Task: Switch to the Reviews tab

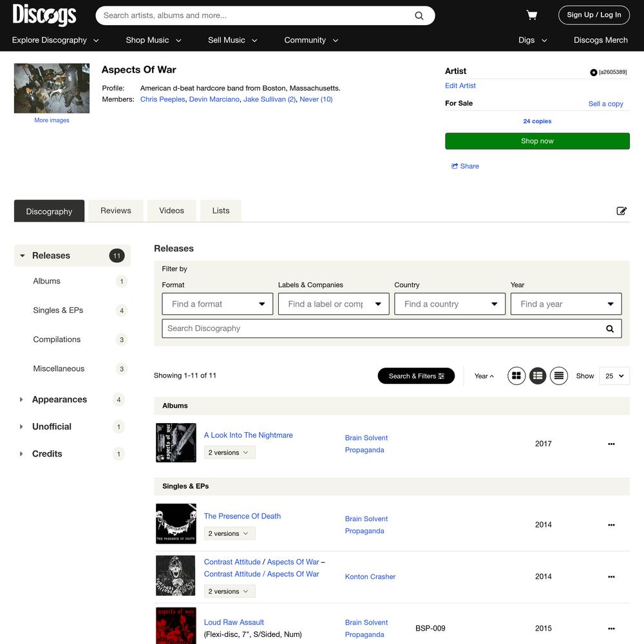Action: [116, 211]
